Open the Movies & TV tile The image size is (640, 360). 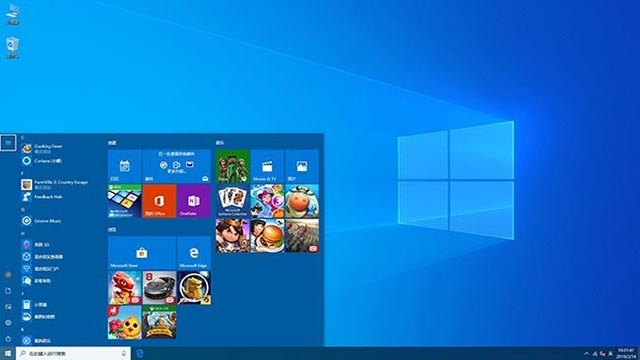(x=267, y=166)
